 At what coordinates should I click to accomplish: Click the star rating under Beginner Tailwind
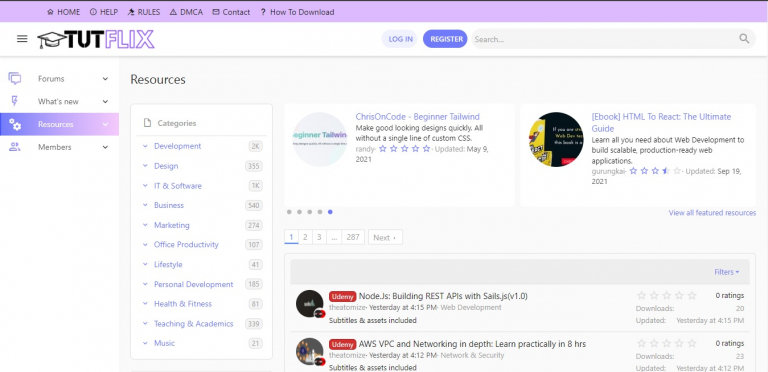pos(405,149)
